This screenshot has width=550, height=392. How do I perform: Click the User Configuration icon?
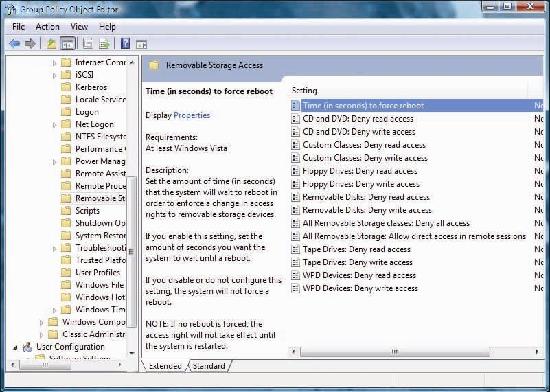coord(28,347)
